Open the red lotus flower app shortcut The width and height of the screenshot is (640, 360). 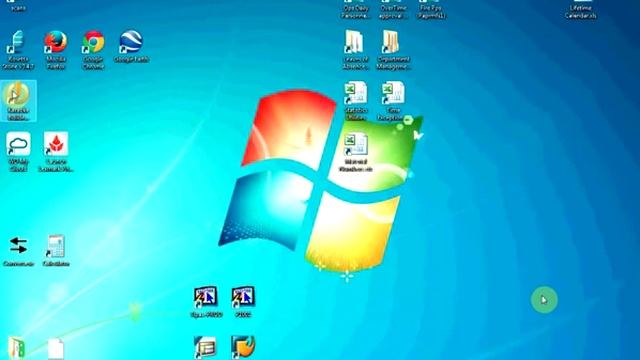56,152
